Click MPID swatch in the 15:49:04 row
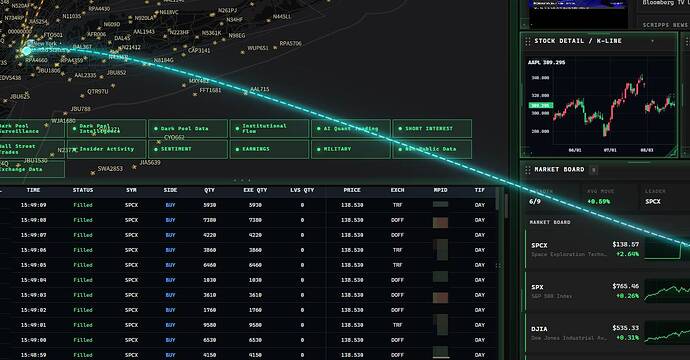 pos(440,277)
